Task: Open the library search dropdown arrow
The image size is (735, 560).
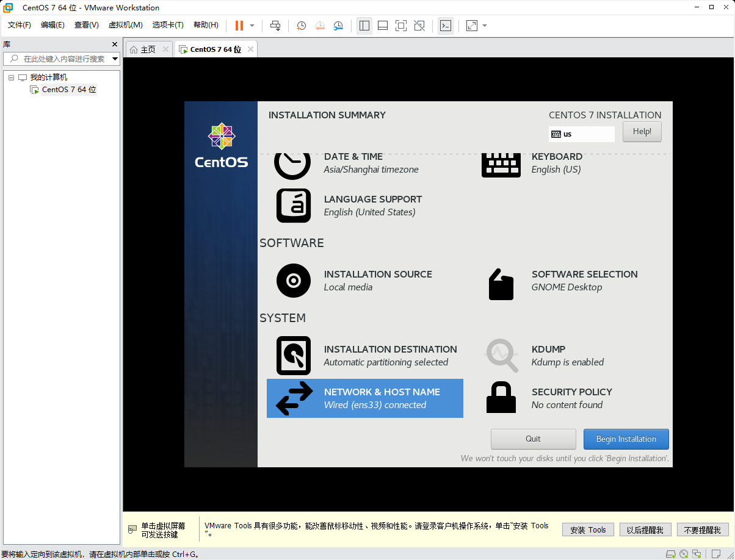Action: (115, 59)
